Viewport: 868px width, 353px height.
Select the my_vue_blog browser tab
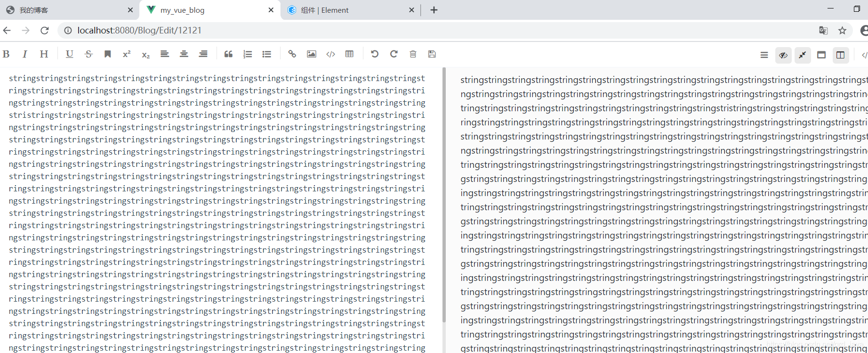(x=210, y=10)
